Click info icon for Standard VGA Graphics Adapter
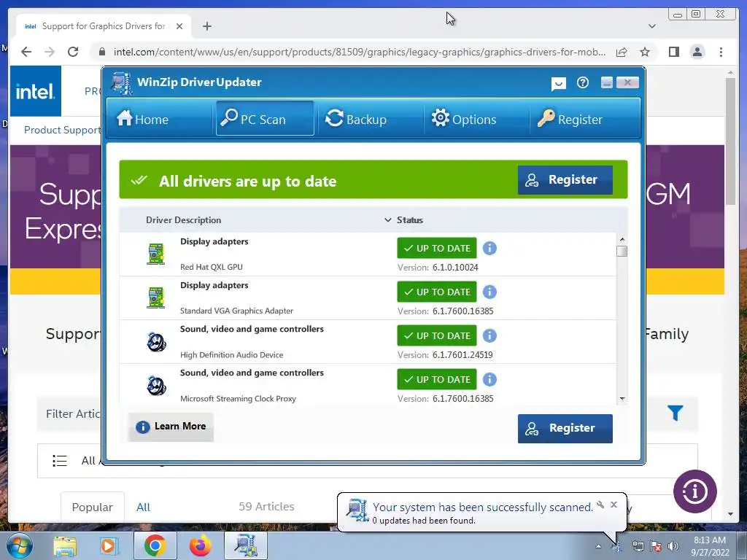Screen dimensions: 747x560 click(489, 292)
